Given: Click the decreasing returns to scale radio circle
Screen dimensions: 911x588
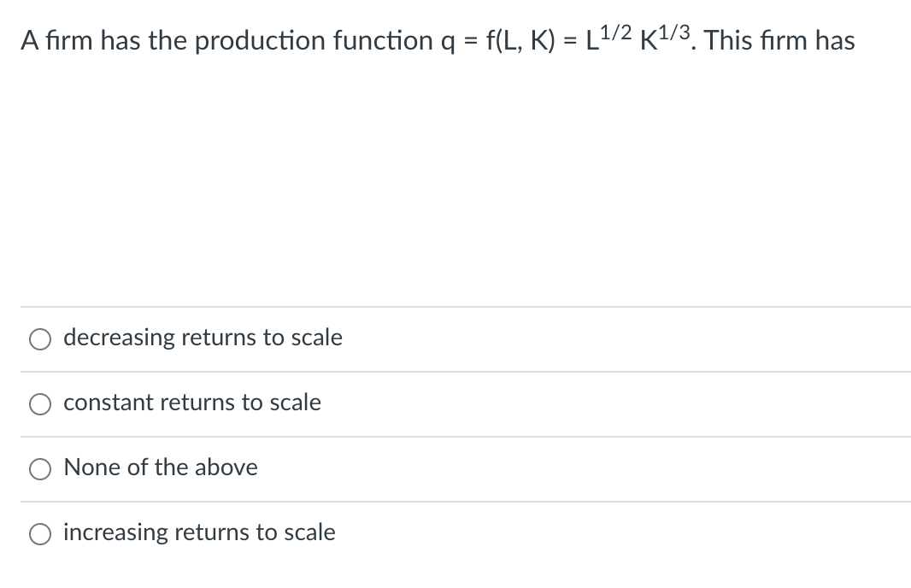Looking at the screenshot, I should pyautogui.click(x=40, y=338).
